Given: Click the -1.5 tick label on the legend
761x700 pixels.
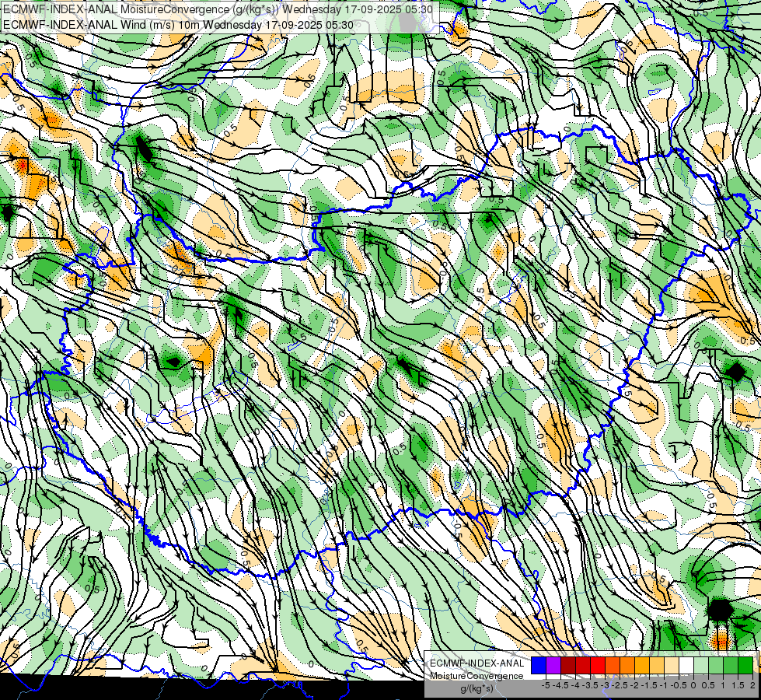Looking at the screenshot, I should (x=649, y=685).
